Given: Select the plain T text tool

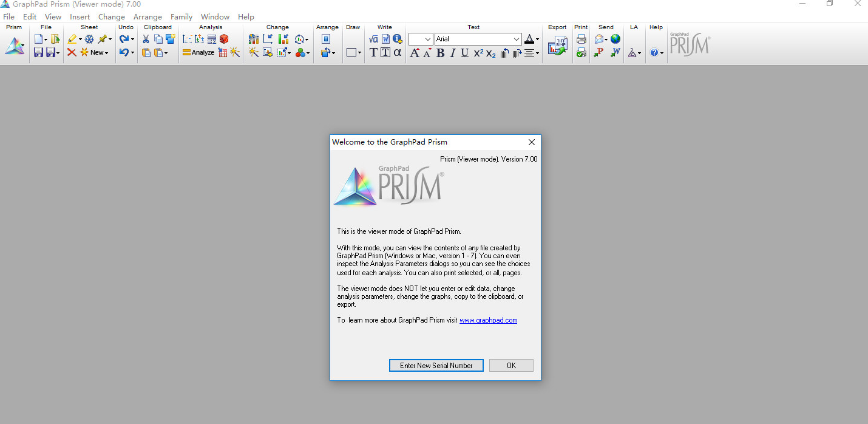Looking at the screenshot, I should 373,53.
